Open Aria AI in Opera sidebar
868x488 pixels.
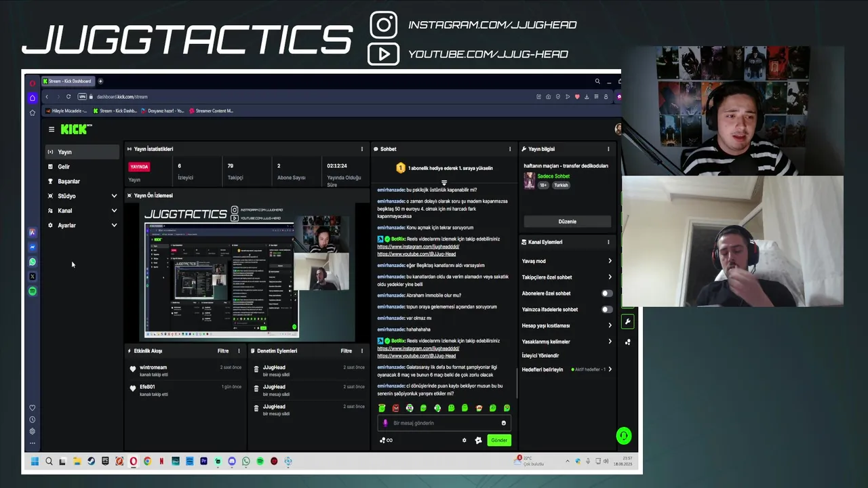pyautogui.click(x=32, y=232)
